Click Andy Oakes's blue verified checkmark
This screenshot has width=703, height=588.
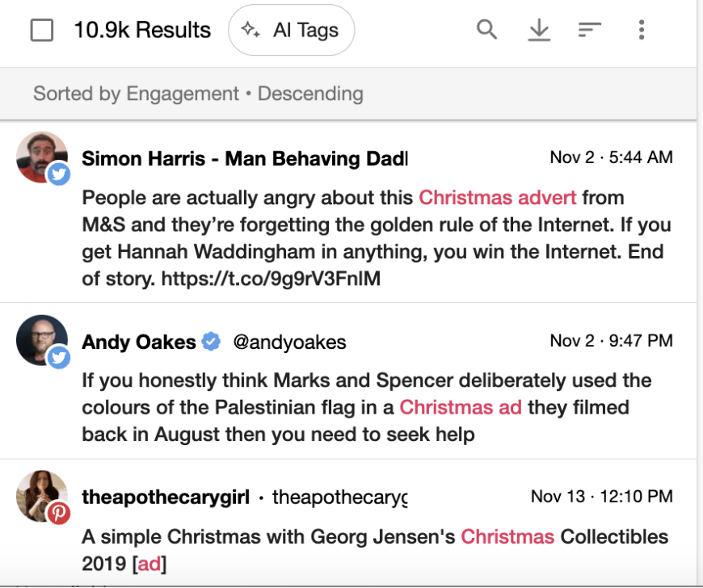[211, 342]
